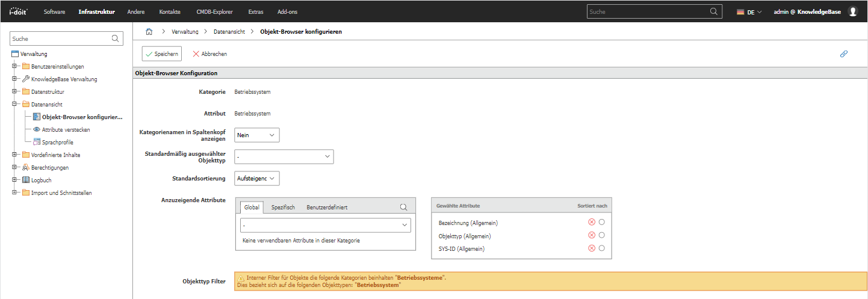Switch to the Global tab
The width and height of the screenshot is (868, 299).
(252, 207)
